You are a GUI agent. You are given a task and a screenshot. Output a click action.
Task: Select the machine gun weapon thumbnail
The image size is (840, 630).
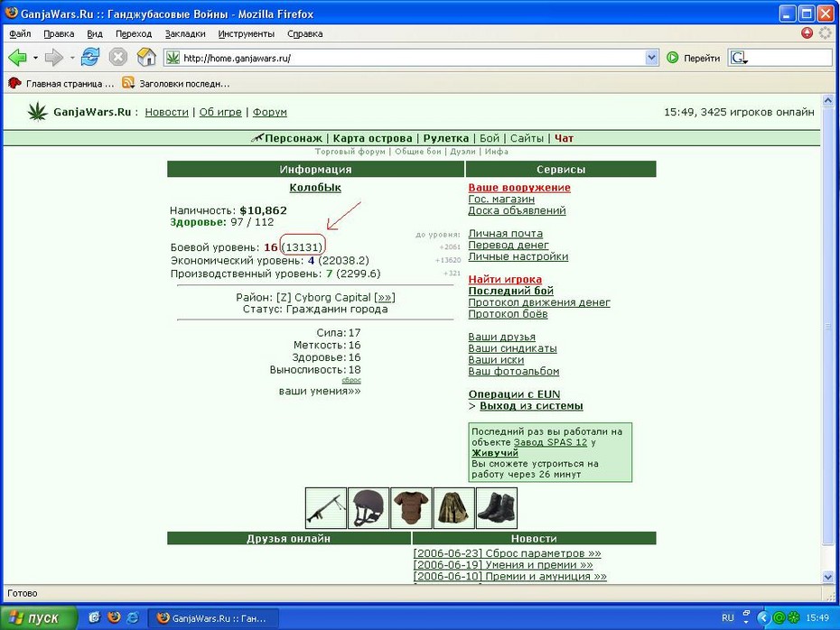click(326, 507)
